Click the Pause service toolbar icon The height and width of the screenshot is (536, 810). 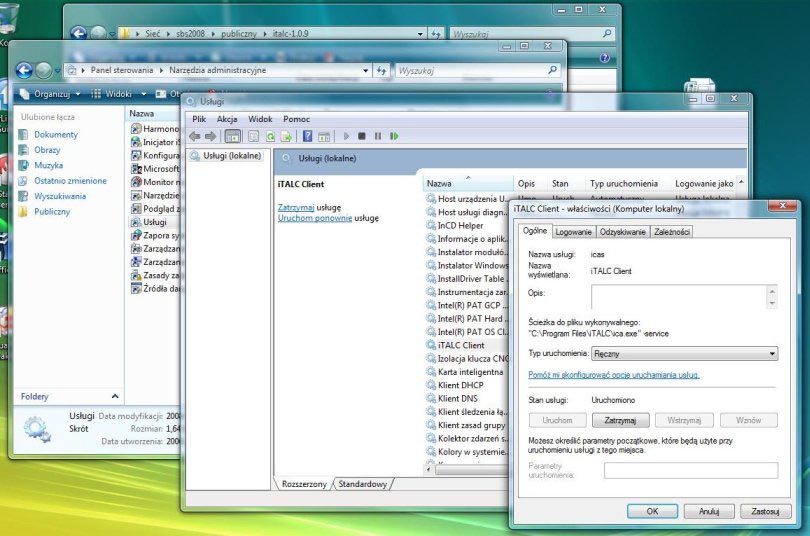[x=377, y=136]
